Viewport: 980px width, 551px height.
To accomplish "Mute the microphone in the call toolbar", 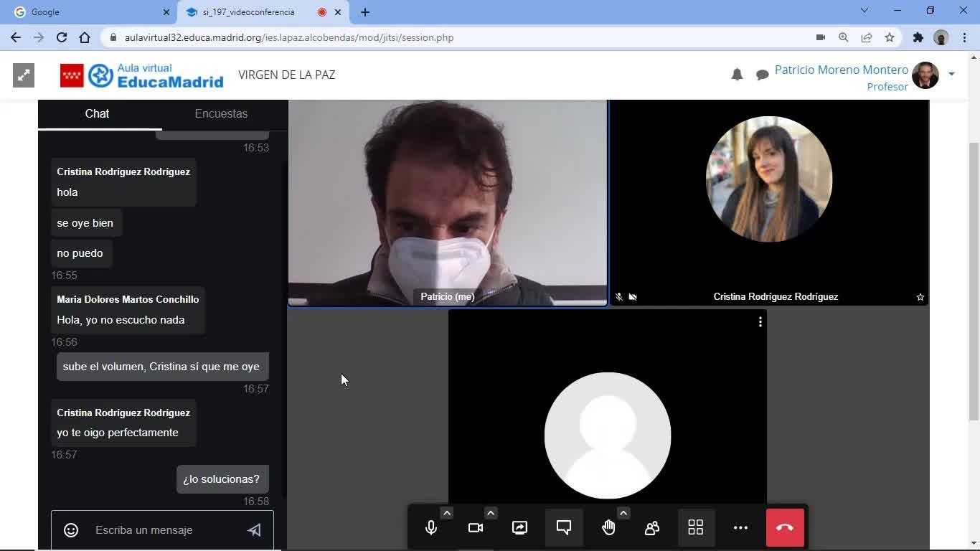I will [x=431, y=528].
